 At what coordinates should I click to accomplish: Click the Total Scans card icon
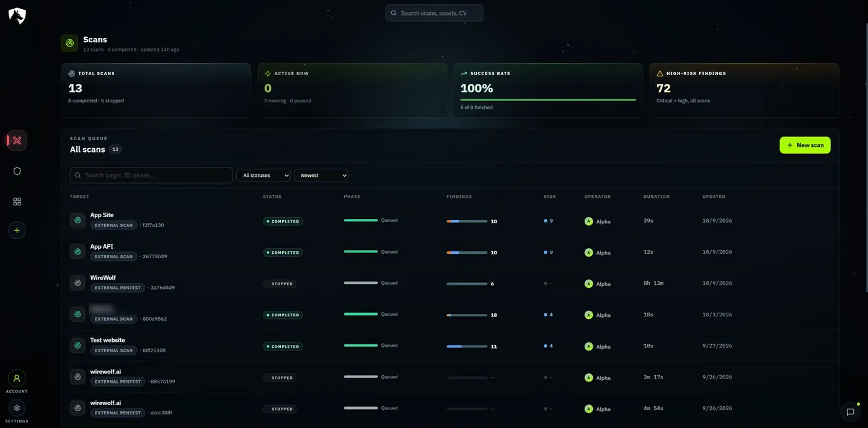[71, 73]
